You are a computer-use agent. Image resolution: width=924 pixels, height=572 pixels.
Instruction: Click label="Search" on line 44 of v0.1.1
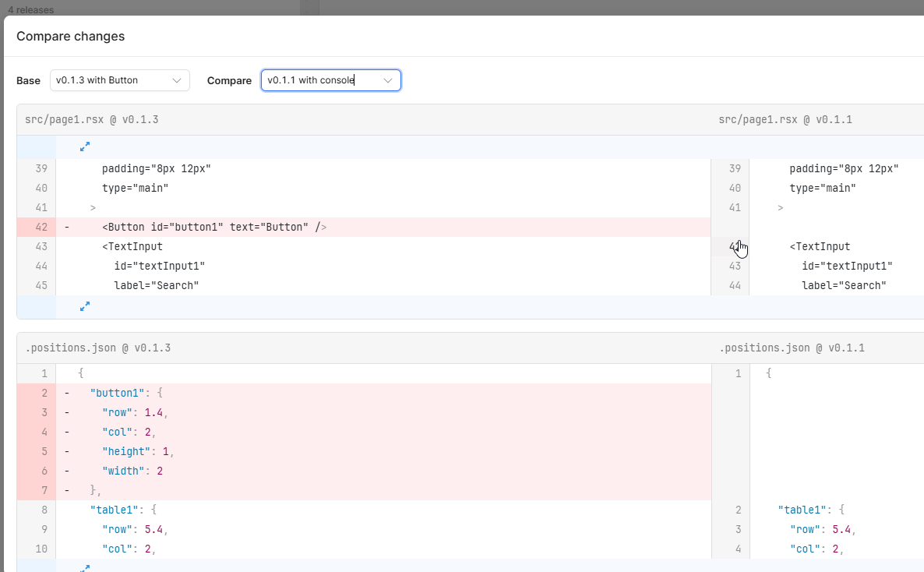tap(845, 285)
